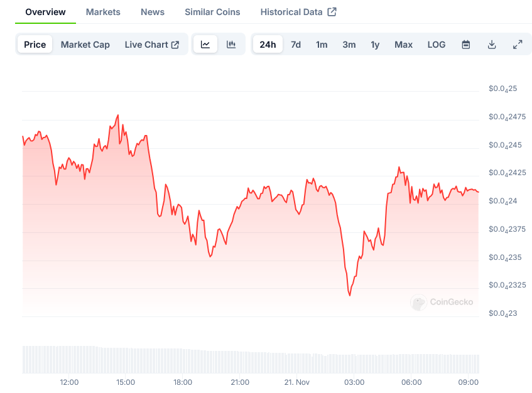Toggle LOG scale on the chart

click(437, 45)
